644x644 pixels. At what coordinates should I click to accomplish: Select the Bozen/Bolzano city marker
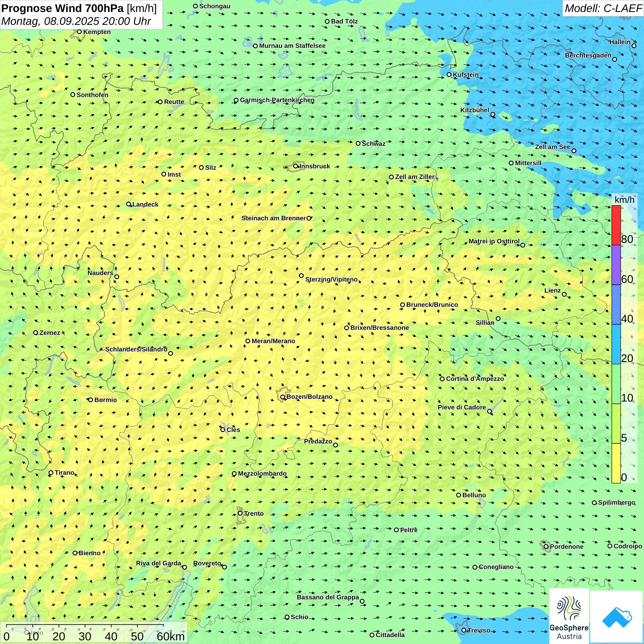click(x=282, y=397)
